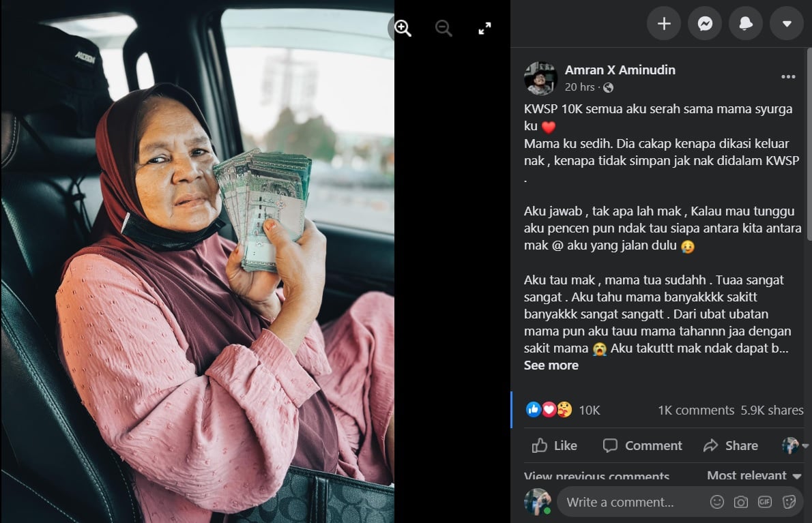Change who you're interacting as
This screenshot has width=812, height=523.
coord(795,445)
